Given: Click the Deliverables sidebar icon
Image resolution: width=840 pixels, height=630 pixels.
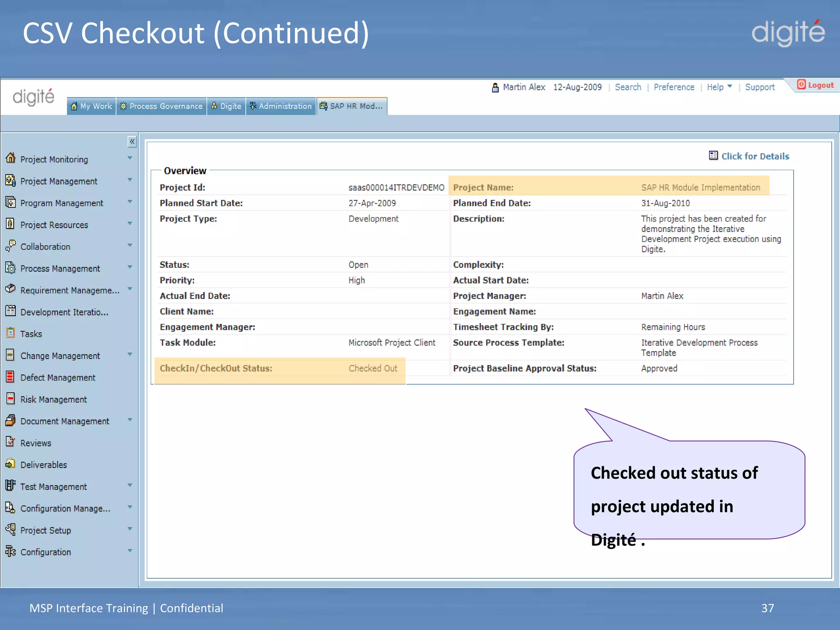Looking at the screenshot, I should click(11, 463).
